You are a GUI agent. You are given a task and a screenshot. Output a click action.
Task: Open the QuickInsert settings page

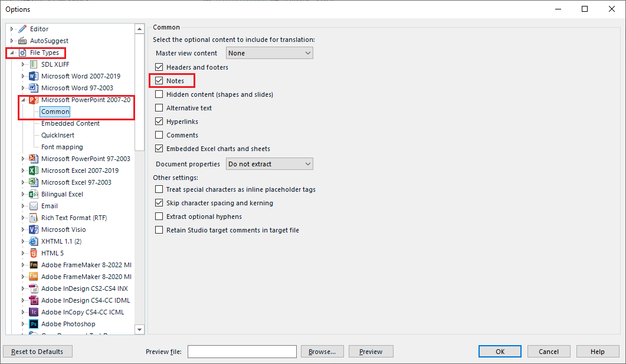click(58, 135)
